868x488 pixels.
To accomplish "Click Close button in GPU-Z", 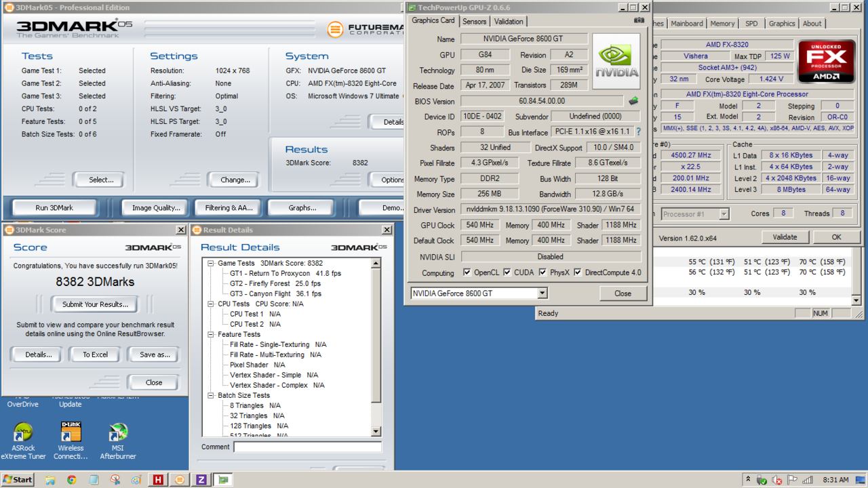I will click(623, 293).
